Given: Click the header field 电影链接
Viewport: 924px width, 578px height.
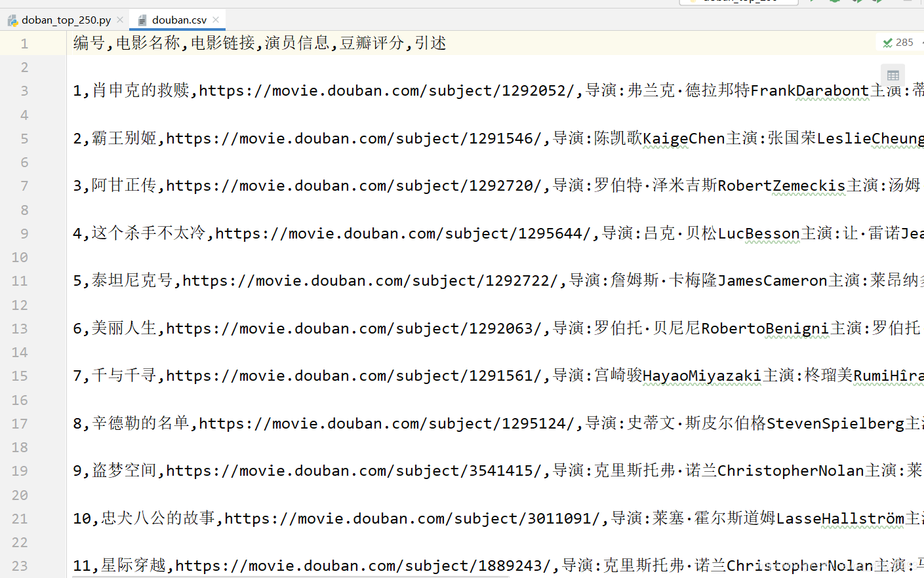Looking at the screenshot, I should coord(223,43).
